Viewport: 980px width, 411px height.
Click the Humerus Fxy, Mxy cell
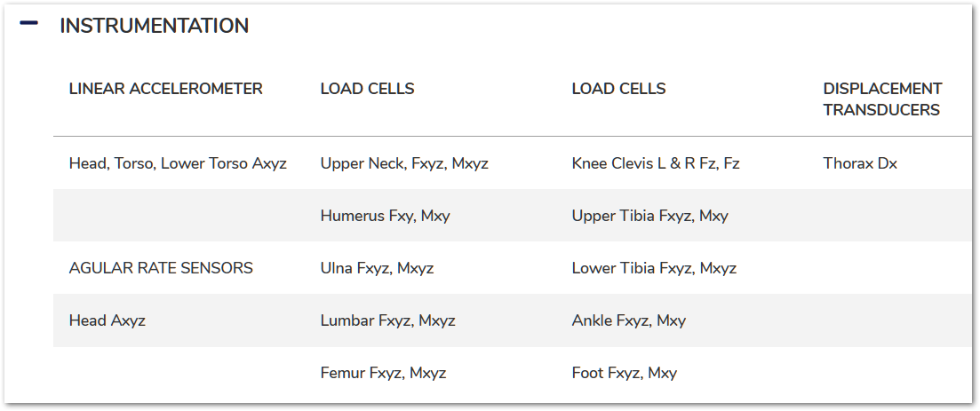point(385,216)
